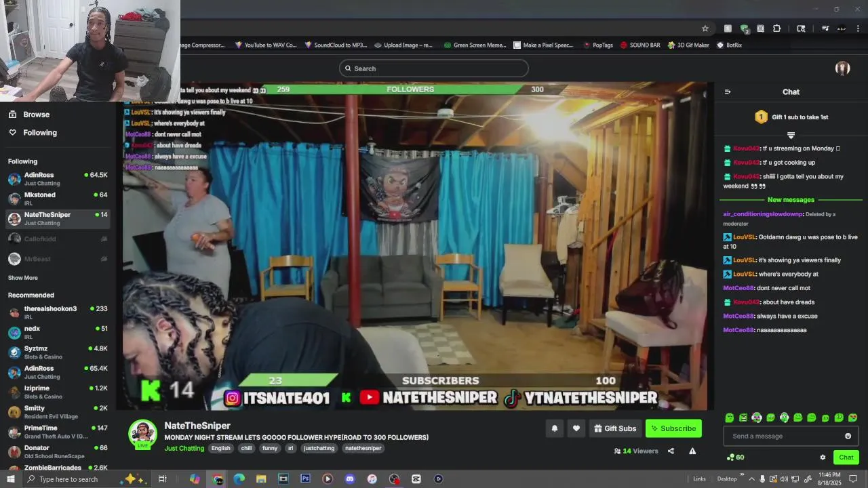Screen dimensions: 868x488
Task: Open Mkstoned channel in Following list
Action: [x=58, y=199]
